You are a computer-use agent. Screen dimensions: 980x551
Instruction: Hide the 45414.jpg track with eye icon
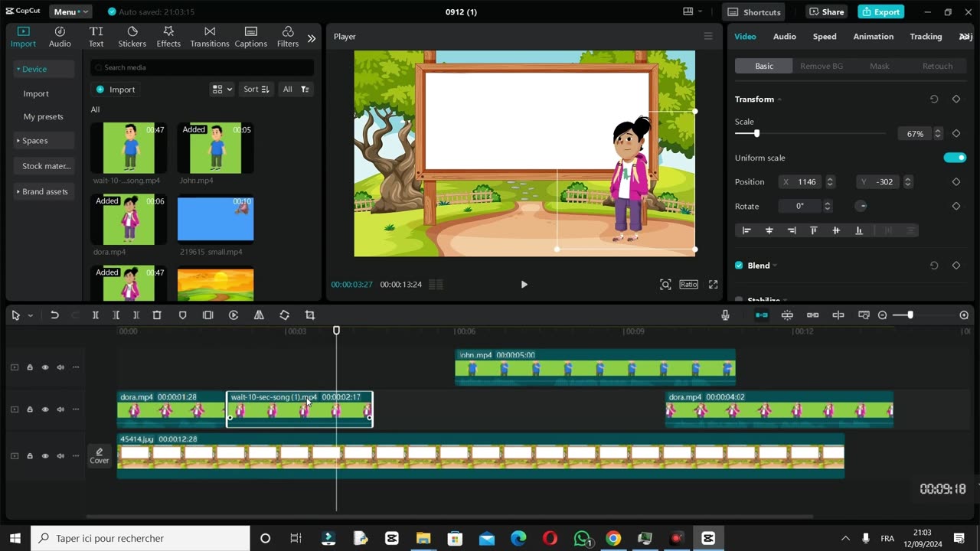pos(45,456)
